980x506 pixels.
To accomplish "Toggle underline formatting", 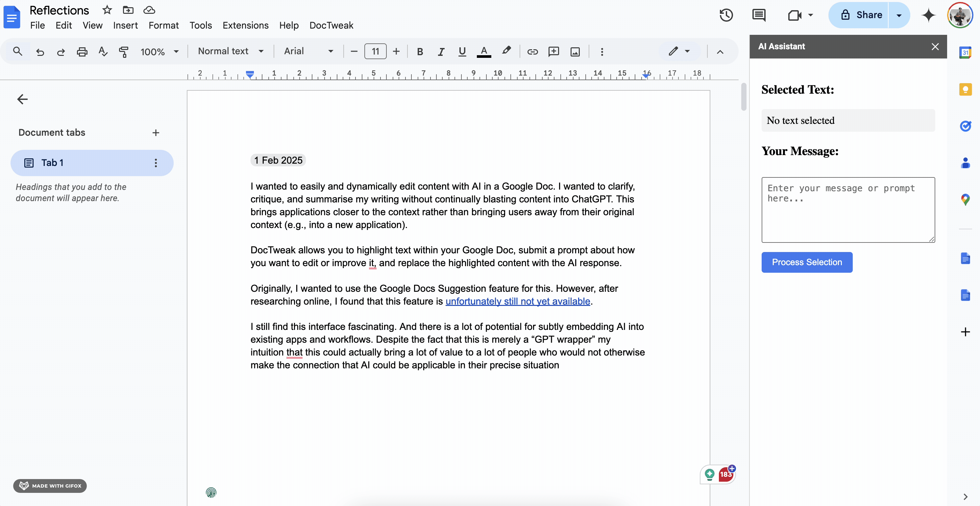I will [462, 52].
